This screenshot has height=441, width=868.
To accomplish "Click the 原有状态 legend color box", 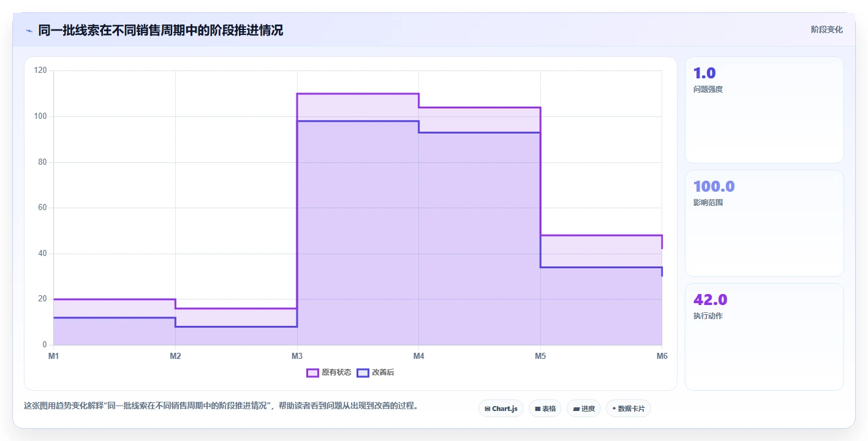I will 313,372.
